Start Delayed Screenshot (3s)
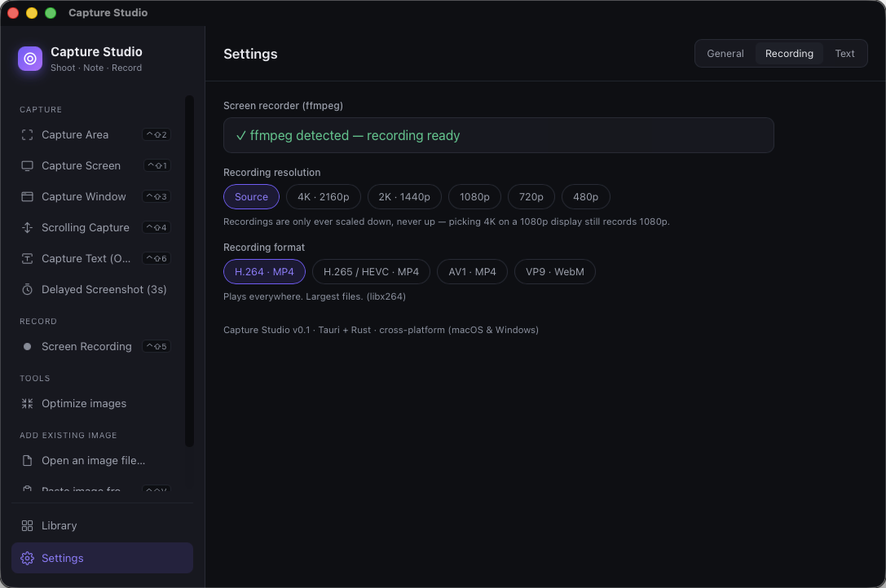The image size is (886, 588). coord(96,290)
